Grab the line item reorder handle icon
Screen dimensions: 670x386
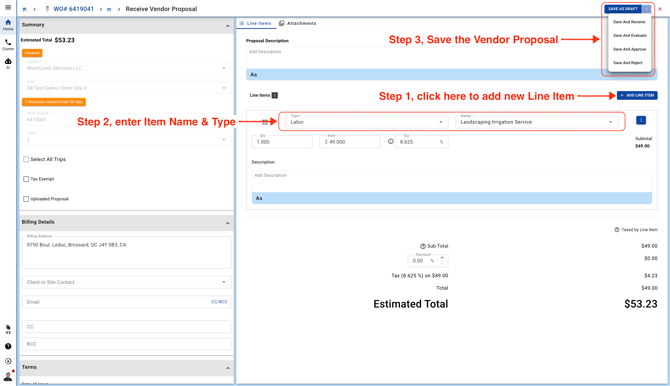coord(265,122)
